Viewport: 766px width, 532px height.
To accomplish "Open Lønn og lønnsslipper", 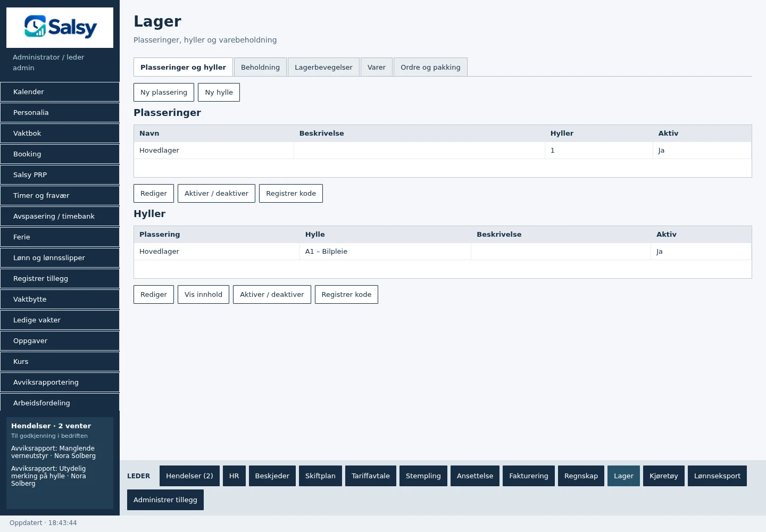I will pyautogui.click(x=60, y=257).
